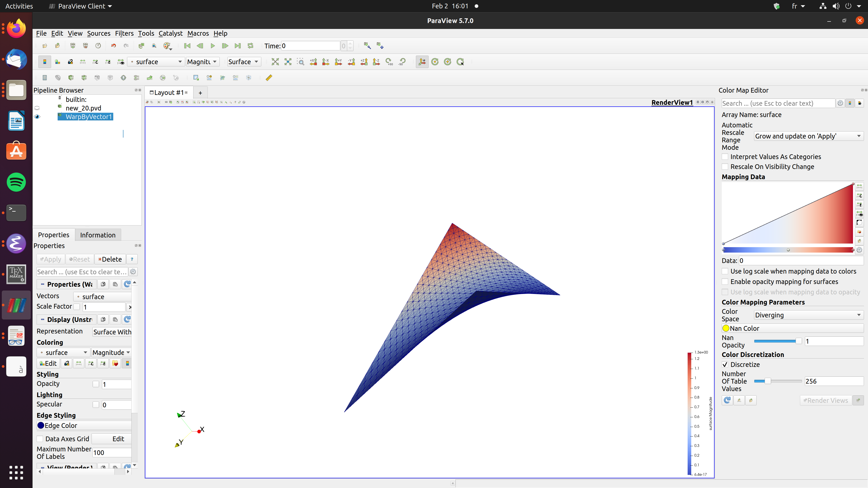The image size is (868, 488).
Task: Click the Zoom to Box icon
Action: [300, 62]
